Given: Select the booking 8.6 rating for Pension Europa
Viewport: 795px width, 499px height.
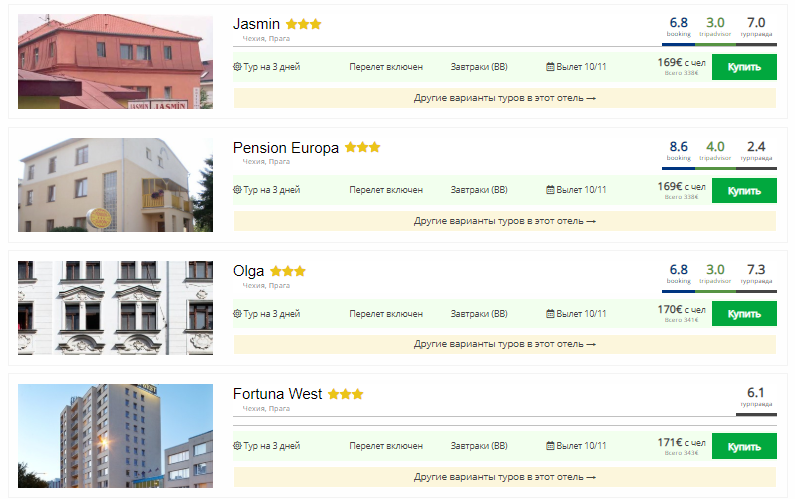Looking at the screenshot, I should tap(678, 151).
